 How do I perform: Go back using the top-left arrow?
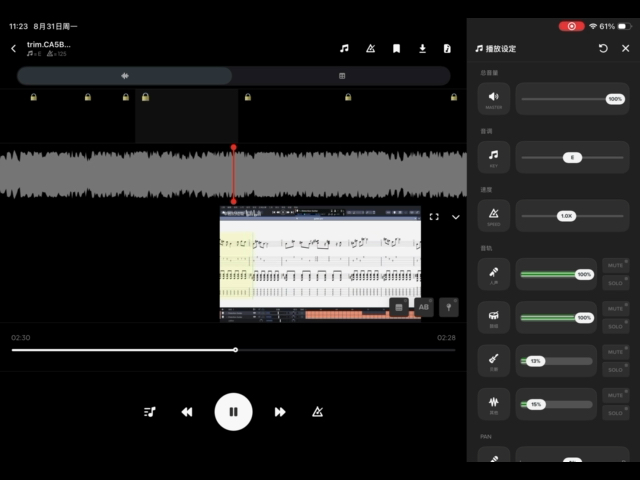13,49
